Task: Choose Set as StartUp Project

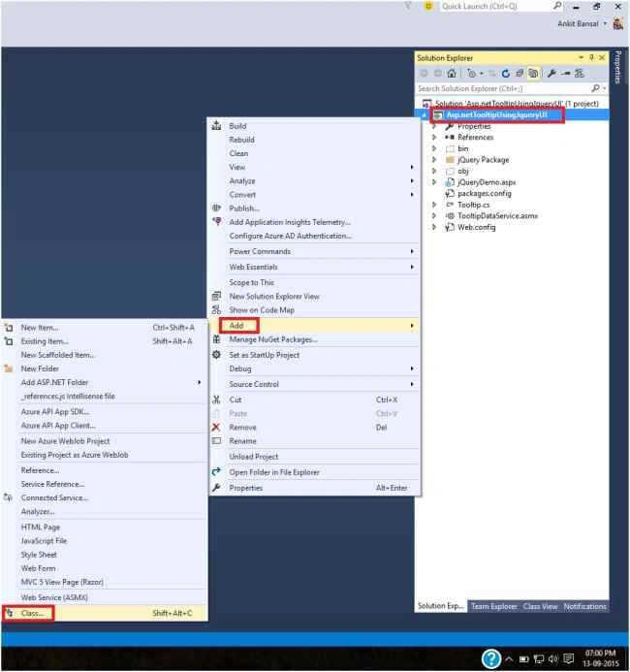Action: tap(265, 355)
